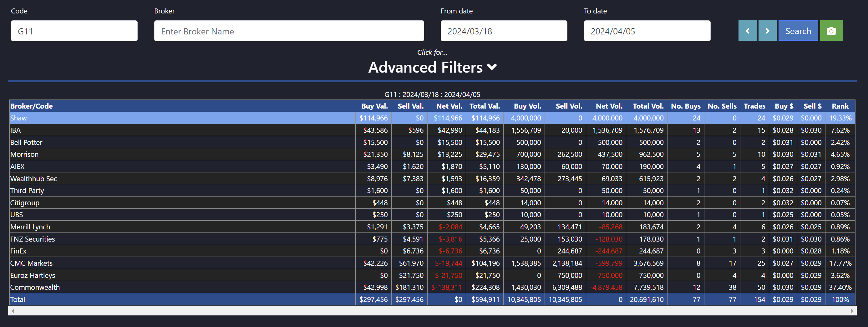The height and width of the screenshot is (327, 868).
Task: Select the Wealthhub Sec broker row
Action: [x=432, y=179]
